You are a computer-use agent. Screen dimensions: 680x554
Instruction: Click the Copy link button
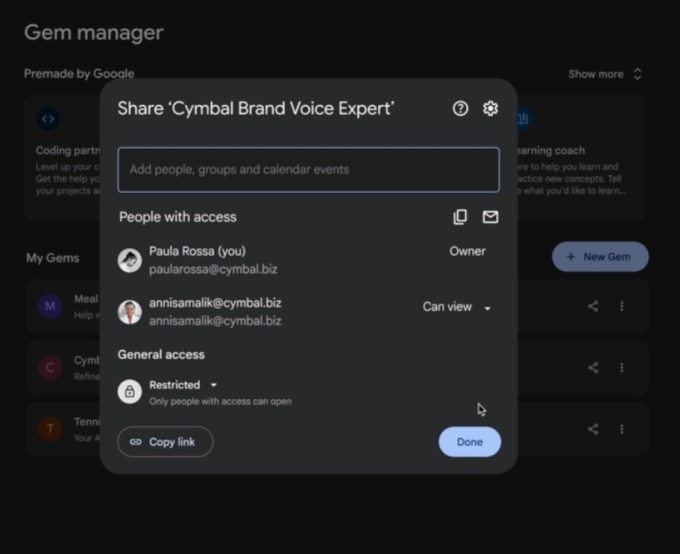click(165, 442)
